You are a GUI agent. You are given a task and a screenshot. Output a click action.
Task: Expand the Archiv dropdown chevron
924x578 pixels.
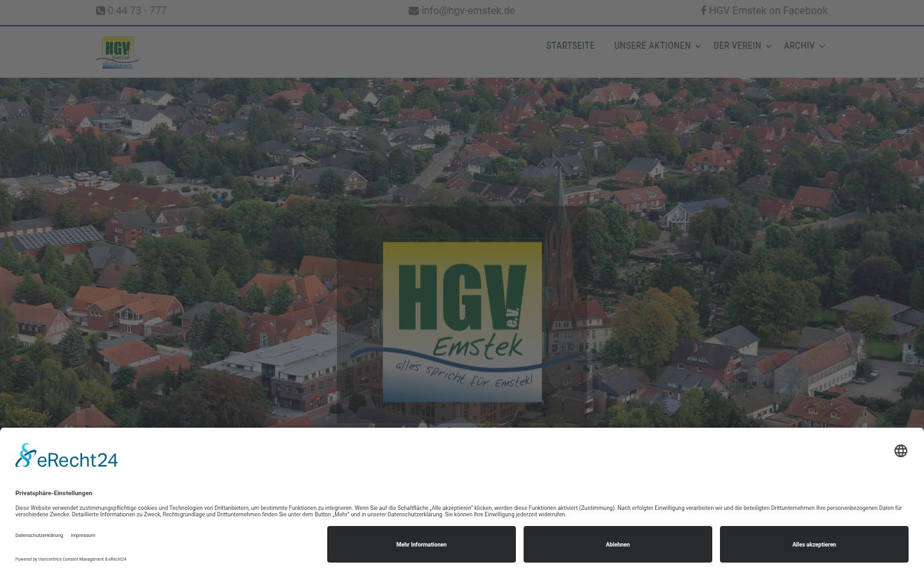coord(822,46)
